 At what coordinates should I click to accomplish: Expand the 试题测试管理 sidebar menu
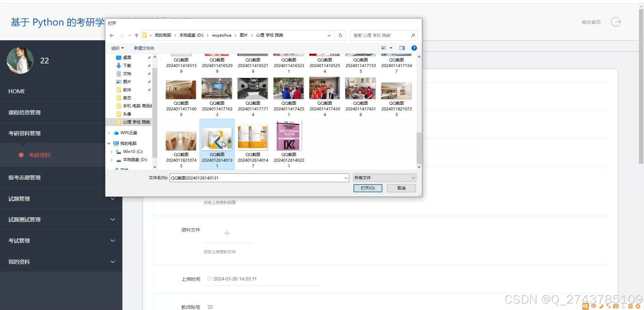[112, 219]
